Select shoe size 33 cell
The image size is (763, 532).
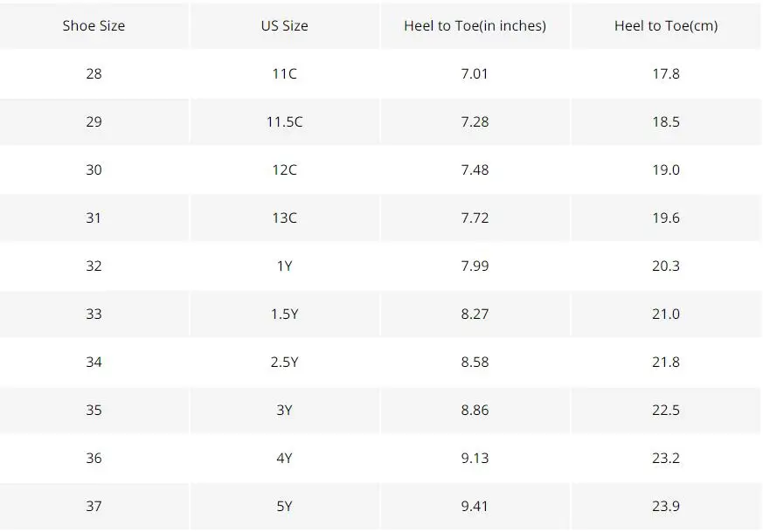94,314
